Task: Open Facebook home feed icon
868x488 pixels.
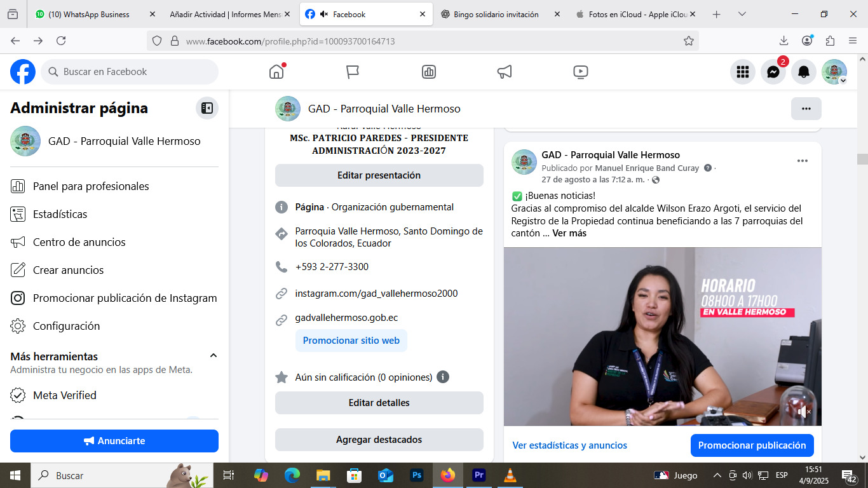Action: click(276, 72)
